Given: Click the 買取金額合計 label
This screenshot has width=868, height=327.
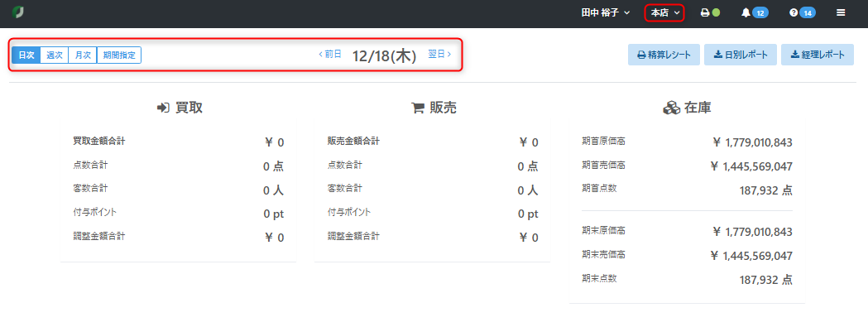Looking at the screenshot, I should (99, 142).
